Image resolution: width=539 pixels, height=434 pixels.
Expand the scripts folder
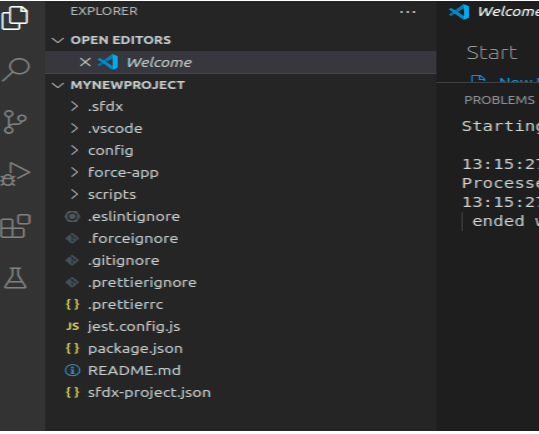click(241, 194)
